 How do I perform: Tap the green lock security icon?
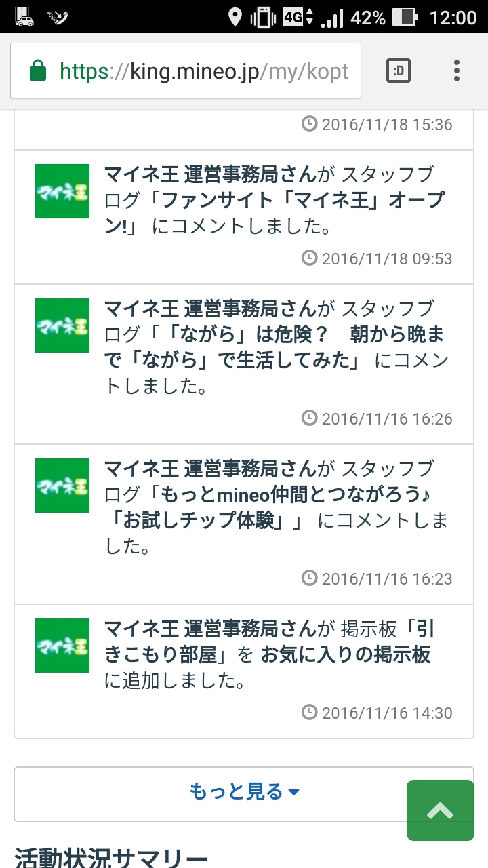(38, 71)
